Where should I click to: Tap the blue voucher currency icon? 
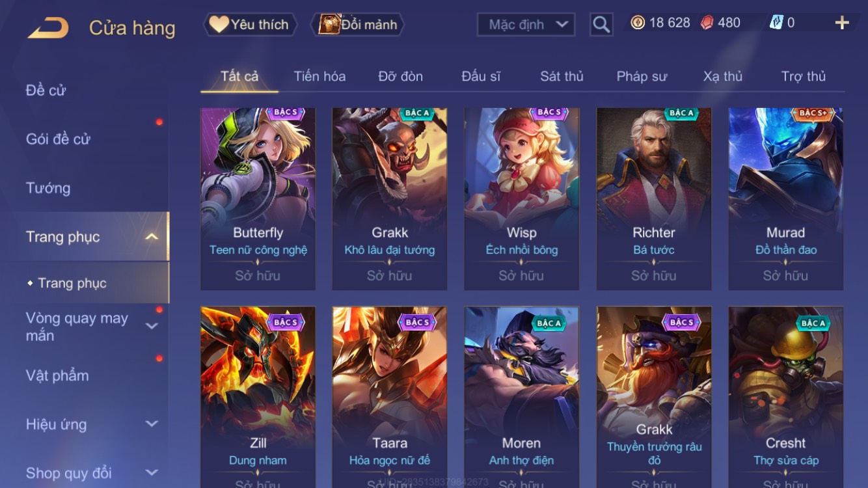pos(776,23)
